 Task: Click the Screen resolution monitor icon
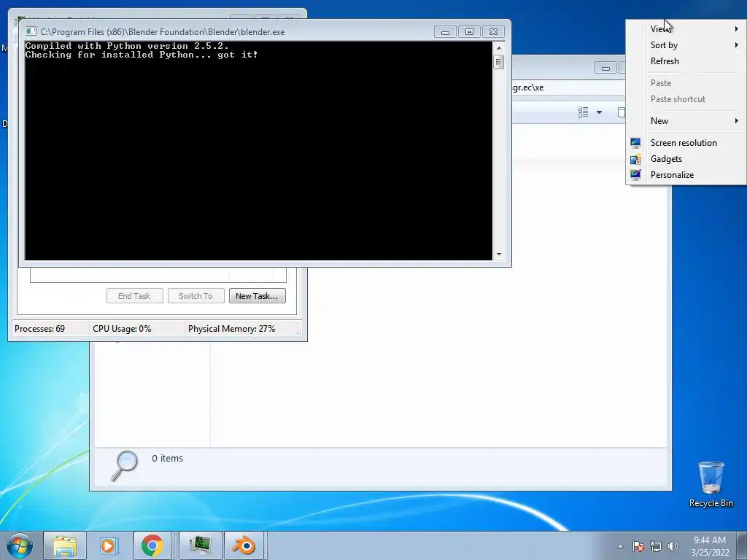635,143
